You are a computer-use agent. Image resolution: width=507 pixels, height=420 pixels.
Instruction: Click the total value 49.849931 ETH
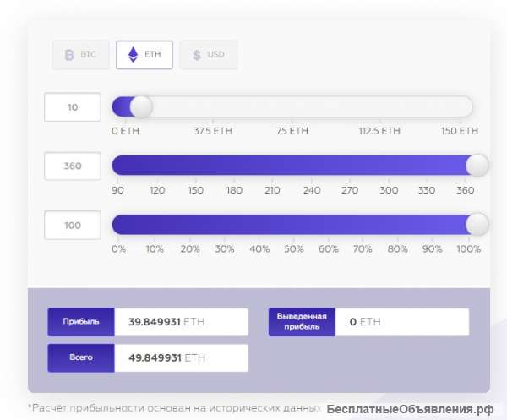pos(181,357)
